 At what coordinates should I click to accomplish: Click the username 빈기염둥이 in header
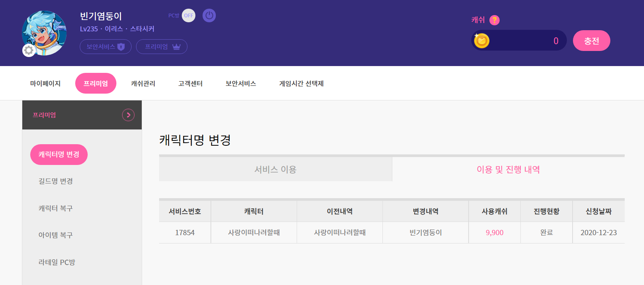[101, 16]
